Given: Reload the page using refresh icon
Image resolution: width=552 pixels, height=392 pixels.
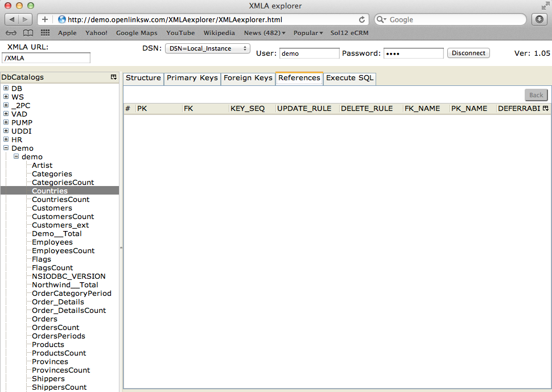Looking at the screenshot, I should 361,20.
